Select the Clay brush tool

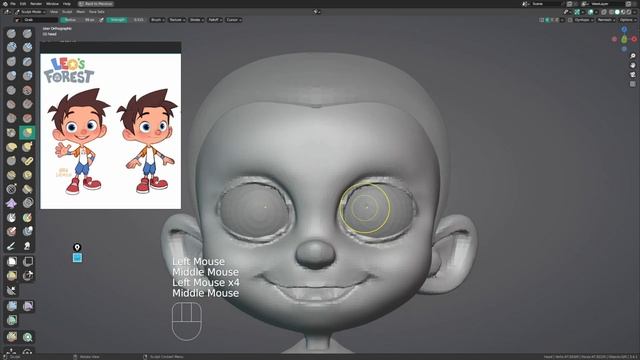coord(11,47)
